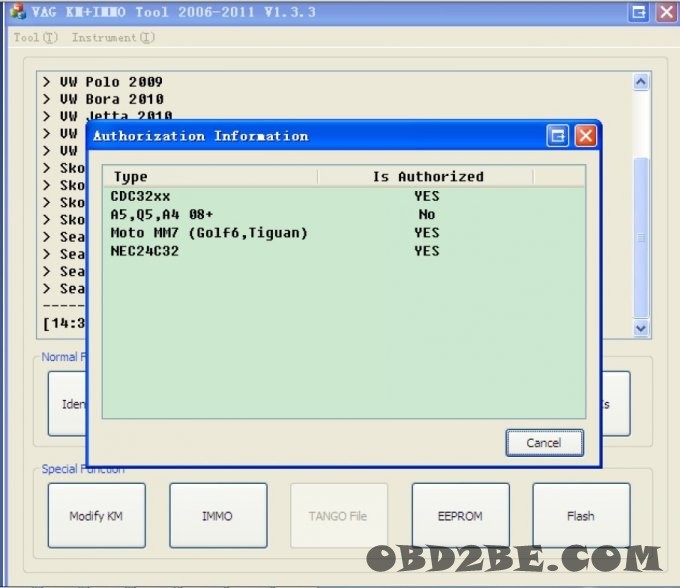The width and height of the screenshot is (680, 588).
Task: Click the YES value for NEC24C32
Action: point(427,251)
